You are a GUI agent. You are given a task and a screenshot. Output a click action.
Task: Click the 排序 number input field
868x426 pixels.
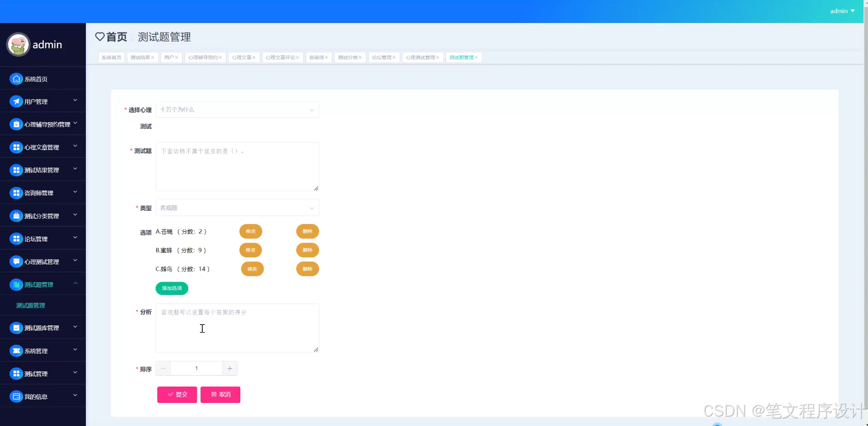tap(196, 368)
